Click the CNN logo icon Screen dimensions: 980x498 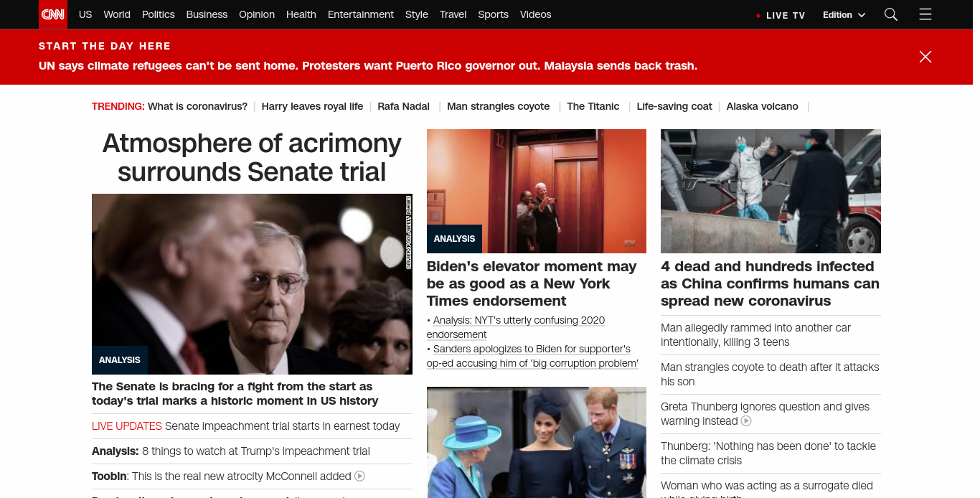(x=53, y=14)
